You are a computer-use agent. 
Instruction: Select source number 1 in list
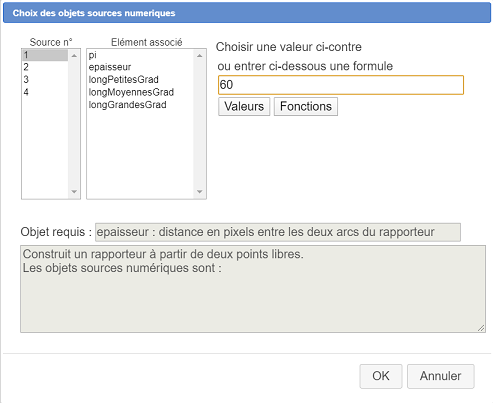(x=45, y=55)
